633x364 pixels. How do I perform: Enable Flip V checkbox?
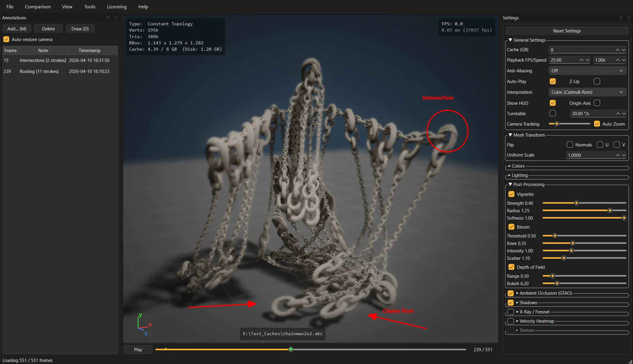(617, 145)
